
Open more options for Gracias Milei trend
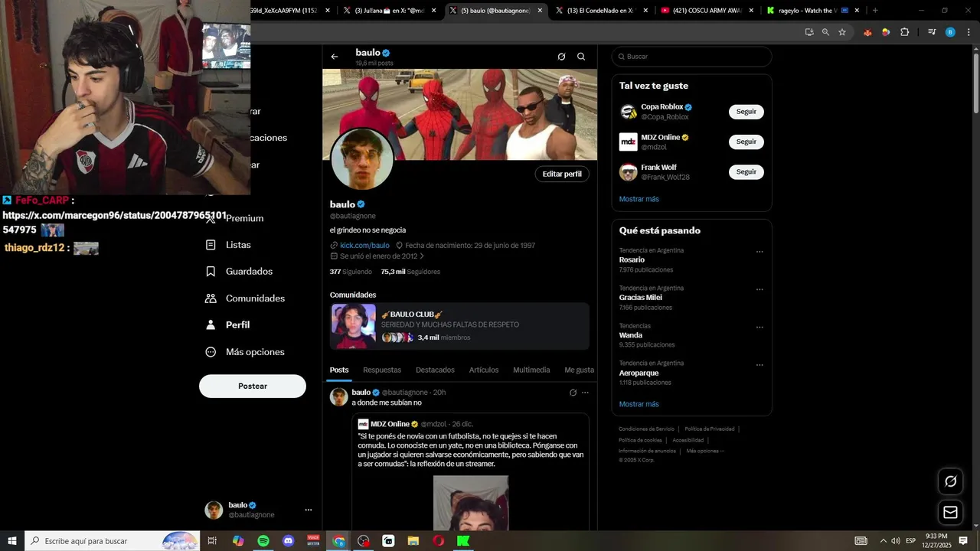[759, 289]
